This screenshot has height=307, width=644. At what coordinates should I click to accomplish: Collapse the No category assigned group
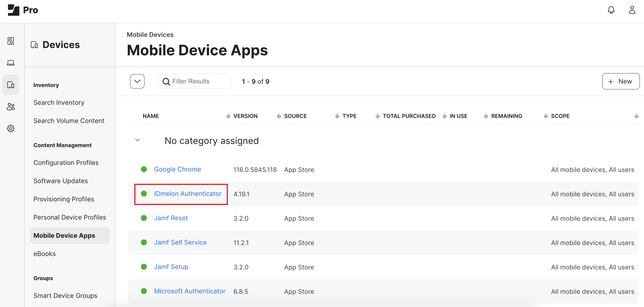click(137, 140)
